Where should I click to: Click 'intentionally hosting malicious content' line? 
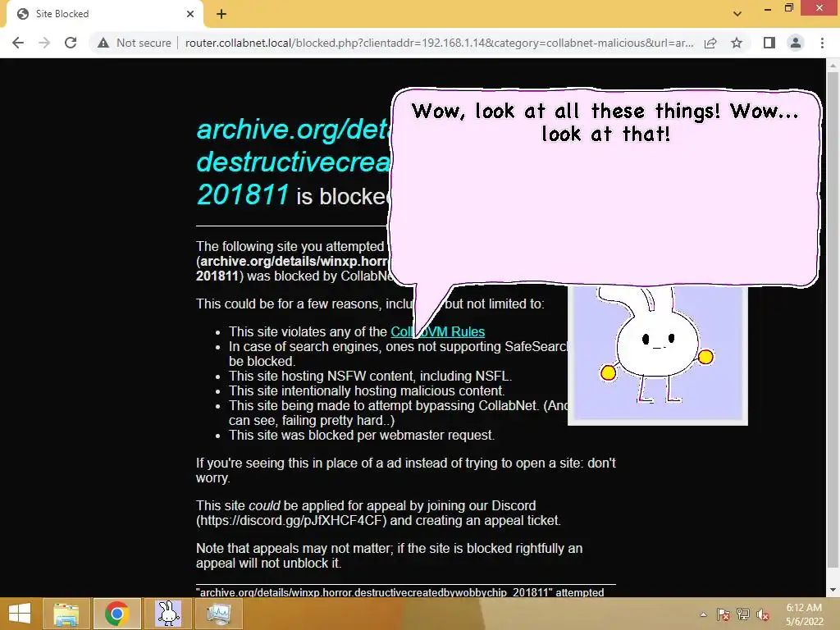click(x=367, y=391)
